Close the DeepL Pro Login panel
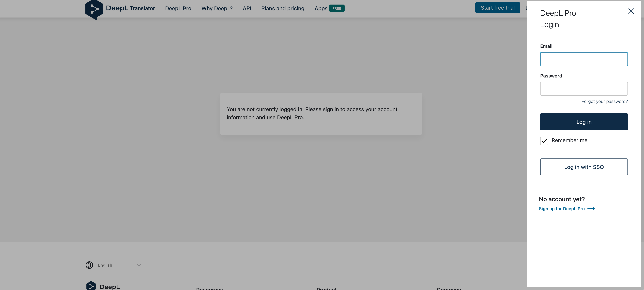 coord(631,11)
